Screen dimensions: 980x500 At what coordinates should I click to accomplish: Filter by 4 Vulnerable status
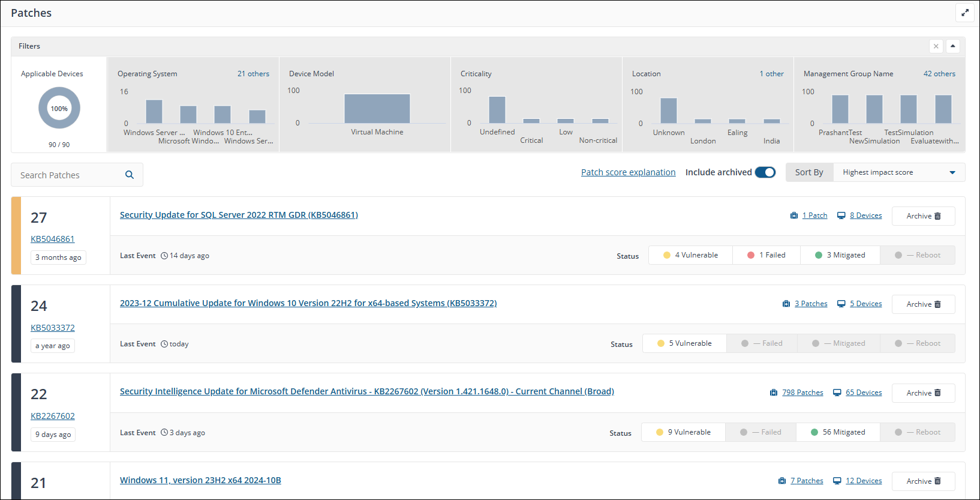tap(690, 255)
